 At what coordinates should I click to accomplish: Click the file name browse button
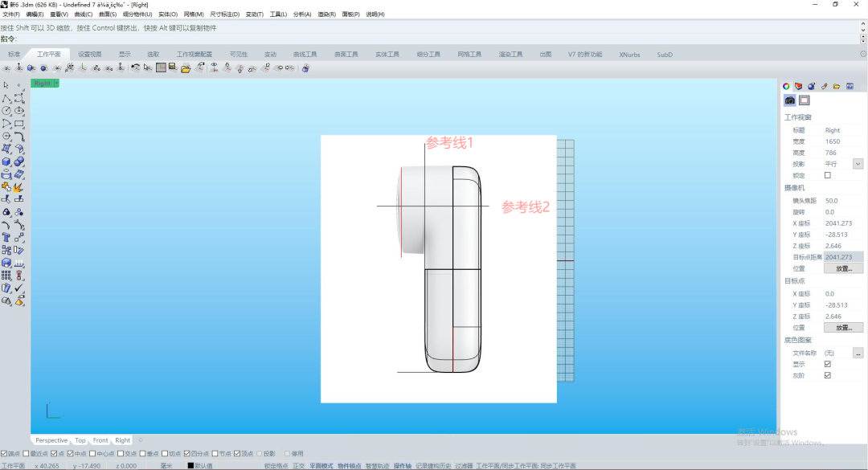pos(858,353)
